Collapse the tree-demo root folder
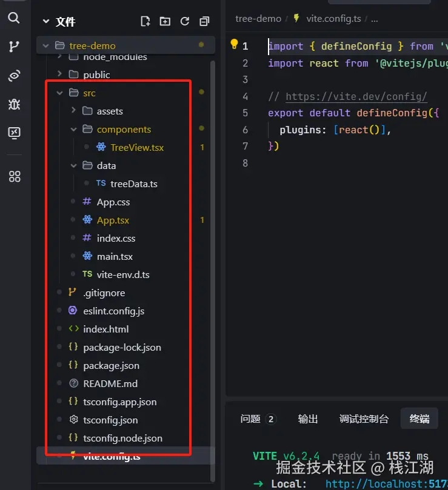Screen dimensions: 448x490 (x=45, y=45)
